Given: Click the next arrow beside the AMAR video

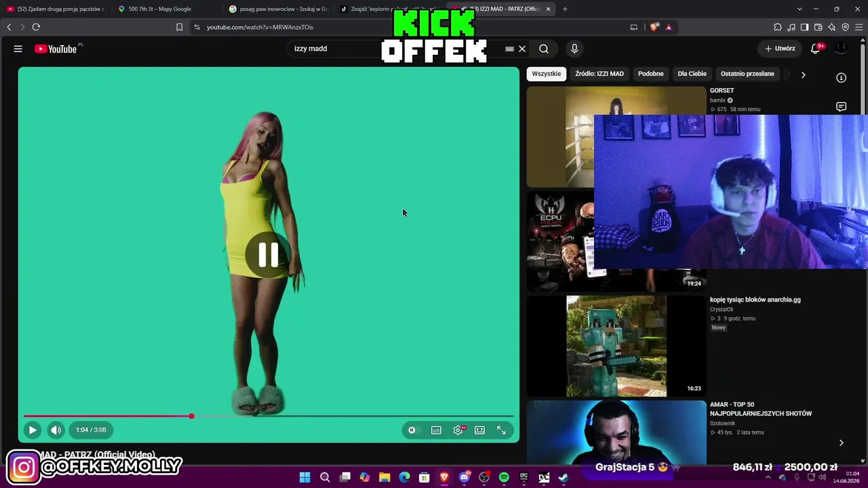Looking at the screenshot, I should tap(841, 443).
